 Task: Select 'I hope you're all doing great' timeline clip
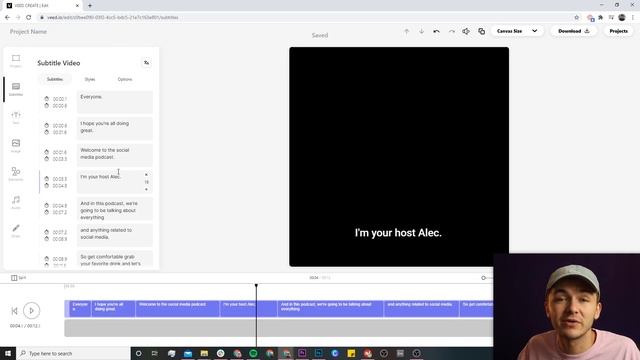(113, 309)
